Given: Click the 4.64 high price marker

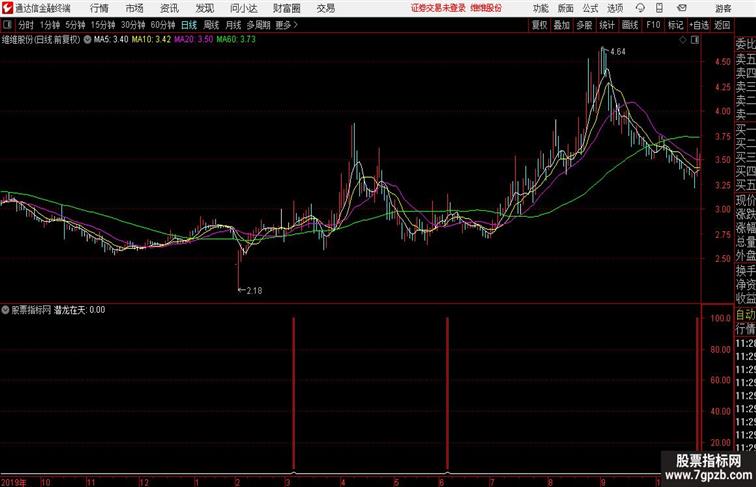Looking at the screenshot, I should pyautogui.click(x=618, y=52).
